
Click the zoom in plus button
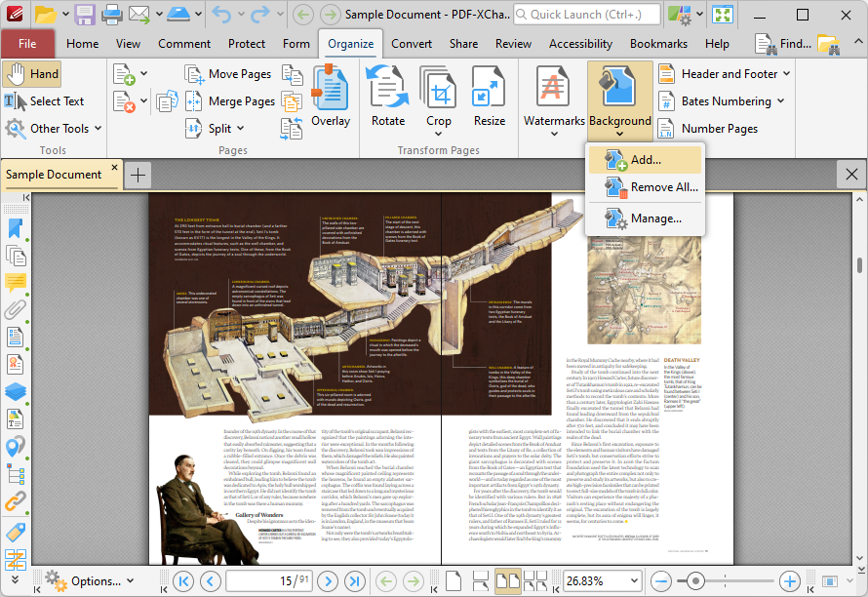(x=789, y=581)
